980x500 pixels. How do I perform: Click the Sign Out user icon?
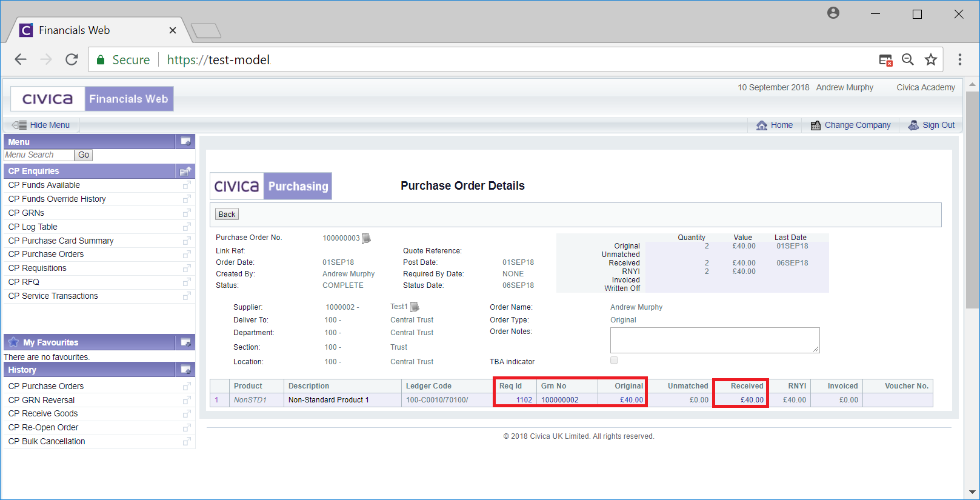point(913,125)
